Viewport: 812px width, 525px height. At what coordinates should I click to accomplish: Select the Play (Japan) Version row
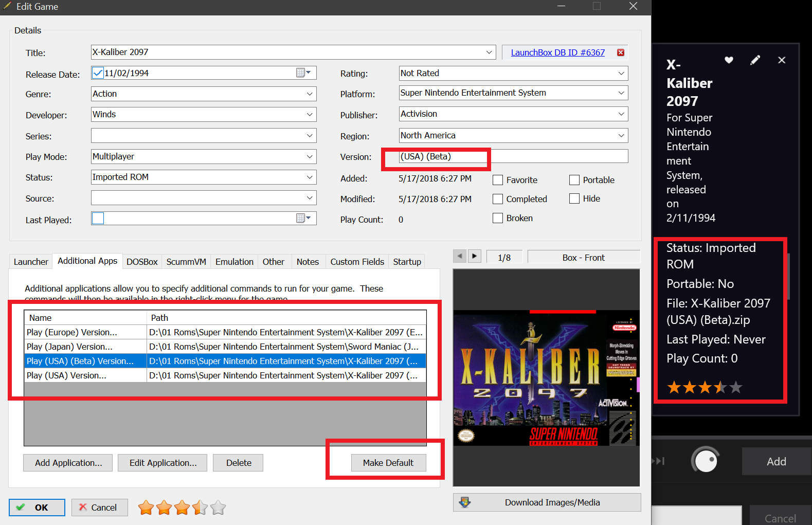click(x=225, y=347)
